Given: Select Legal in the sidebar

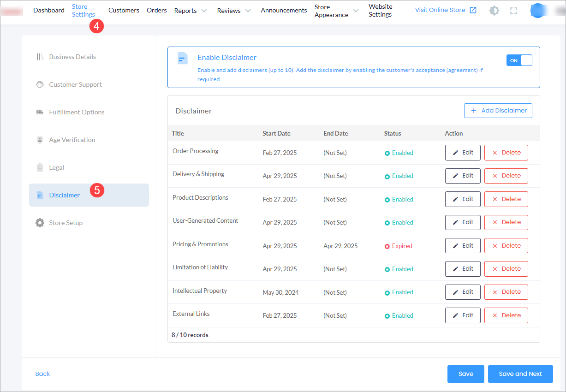Looking at the screenshot, I should 89,167.
